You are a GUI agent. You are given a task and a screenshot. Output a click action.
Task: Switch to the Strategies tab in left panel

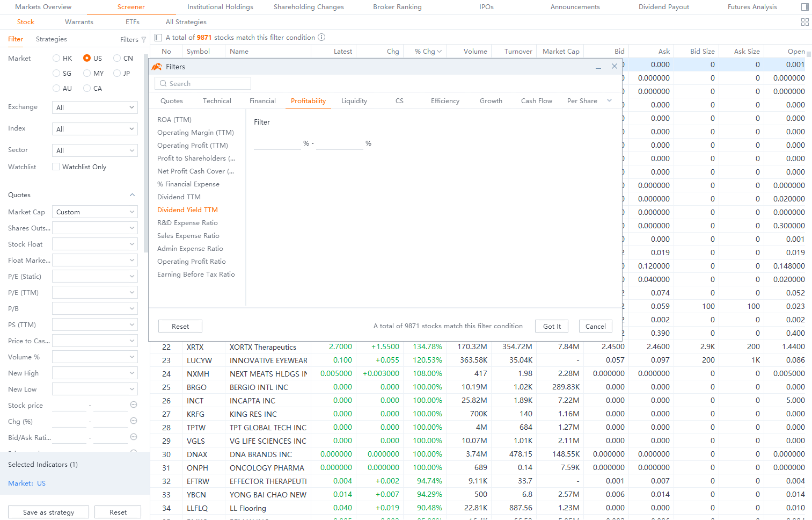(52, 39)
